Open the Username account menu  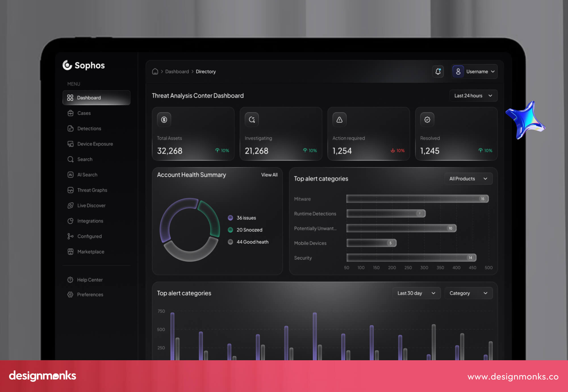[x=474, y=71]
